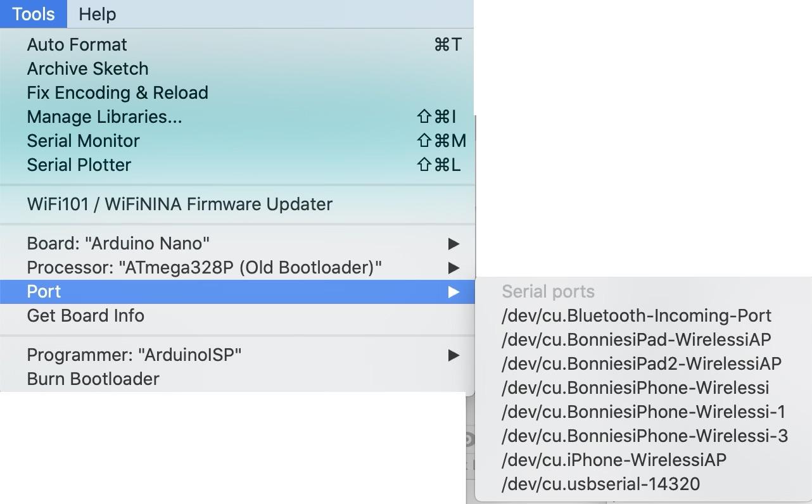The height and width of the screenshot is (504, 812).
Task: Open Manage Libraries
Action: [104, 117]
